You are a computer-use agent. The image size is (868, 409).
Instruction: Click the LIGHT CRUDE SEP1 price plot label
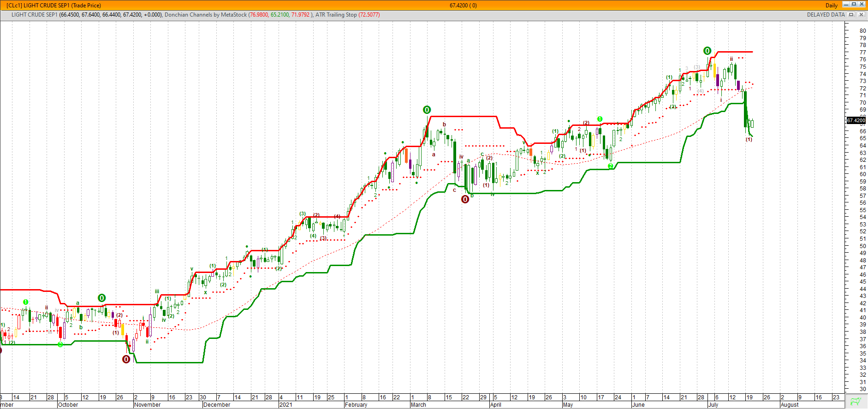click(x=35, y=15)
